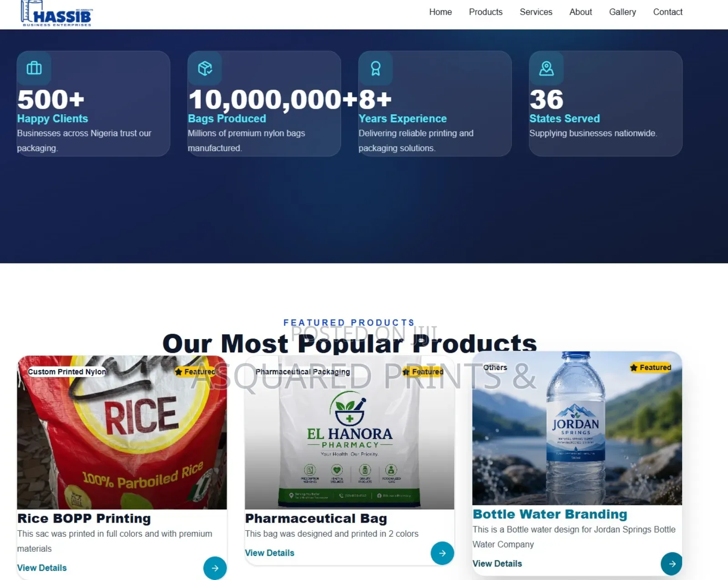
Task: Click the arrow button on Rice BOPP Printing card
Action: tap(215, 568)
